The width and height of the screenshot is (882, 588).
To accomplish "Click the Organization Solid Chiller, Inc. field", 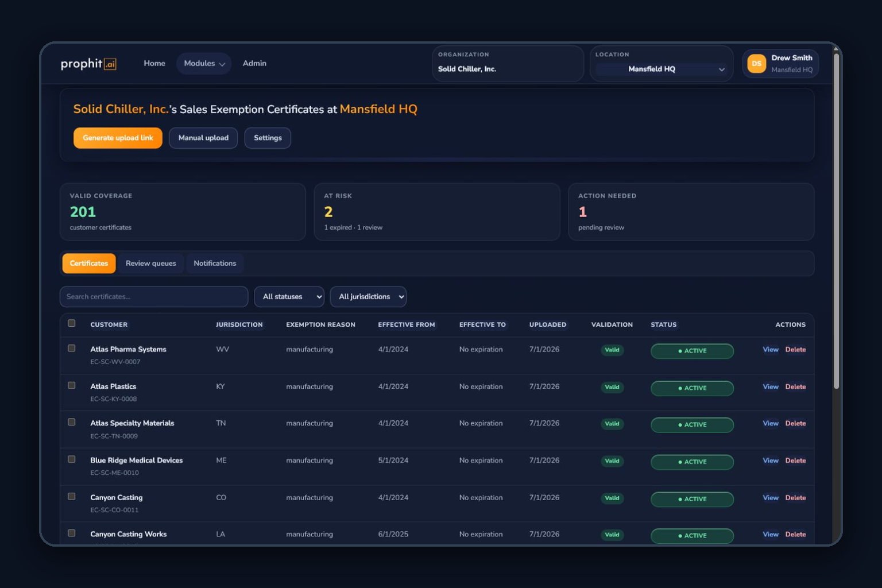I will (x=508, y=64).
